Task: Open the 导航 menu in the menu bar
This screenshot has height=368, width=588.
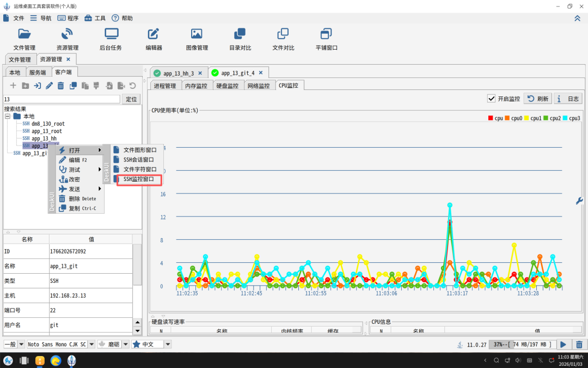Action: point(41,18)
